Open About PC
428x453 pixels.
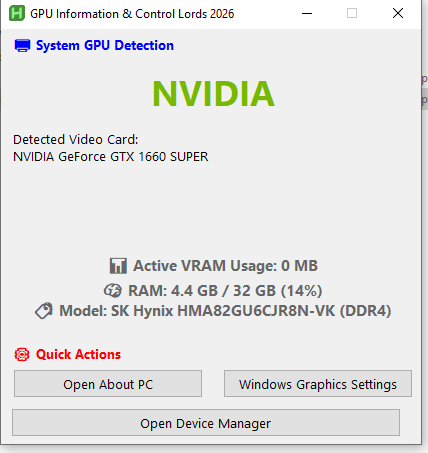(108, 384)
